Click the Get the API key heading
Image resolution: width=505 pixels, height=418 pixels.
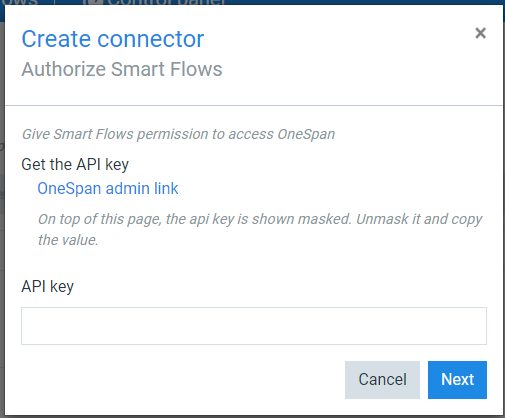[75, 164]
